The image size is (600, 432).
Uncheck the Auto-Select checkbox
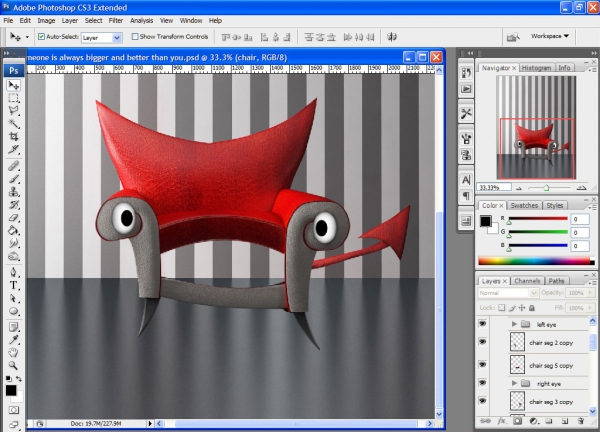tap(41, 37)
